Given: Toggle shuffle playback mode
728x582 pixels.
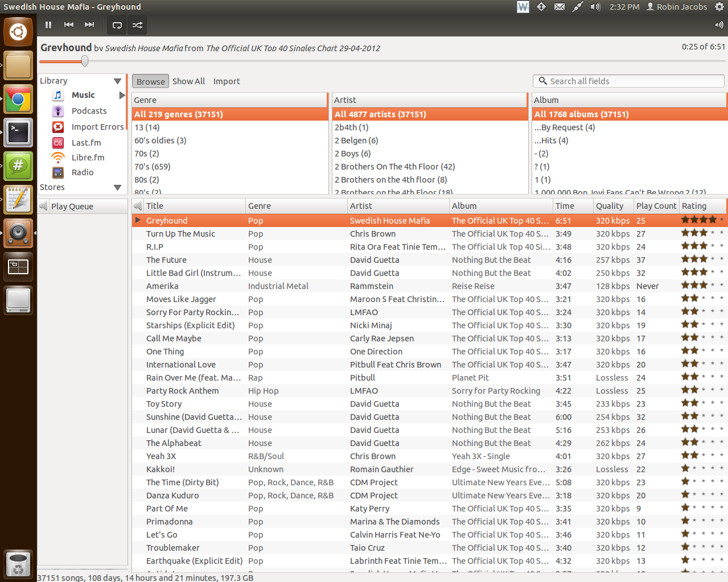Looking at the screenshot, I should [137, 25].
